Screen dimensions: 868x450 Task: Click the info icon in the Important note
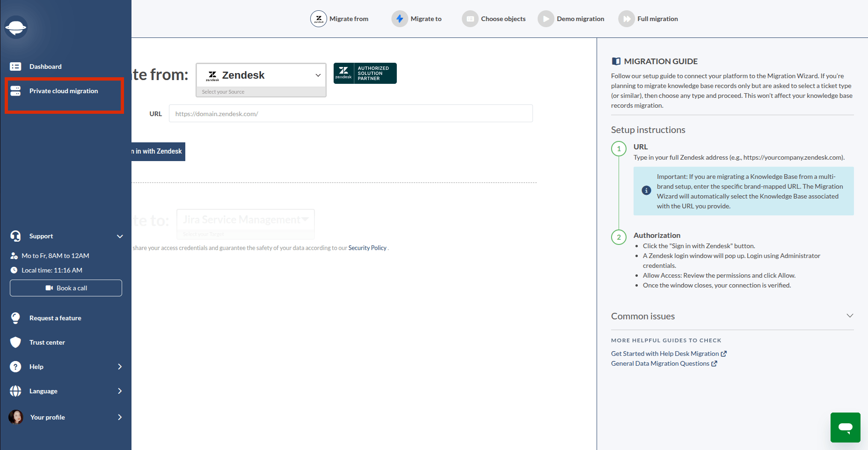coord(646,191)
